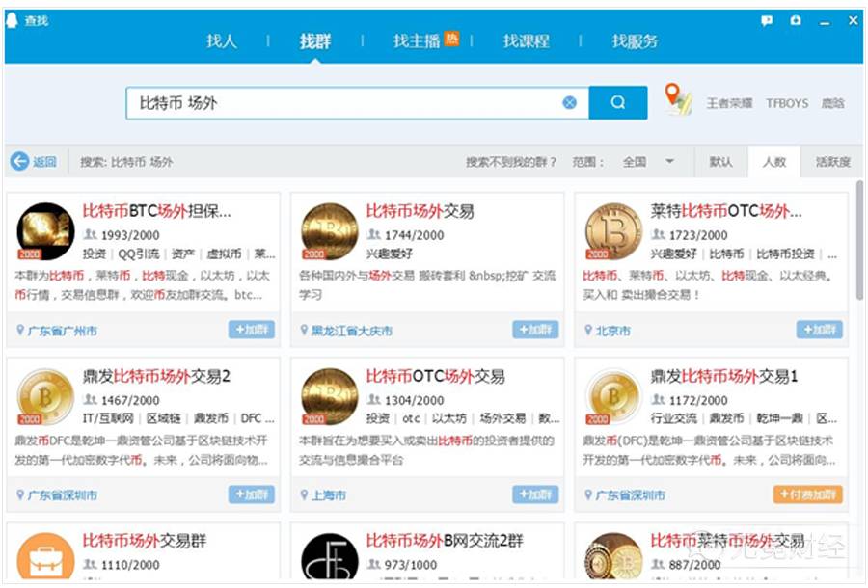Open group title 莱特比特币OTC场外...
The height and width of the screenshot is (588, 868).
pyautogui.click(x=725, y=211)
